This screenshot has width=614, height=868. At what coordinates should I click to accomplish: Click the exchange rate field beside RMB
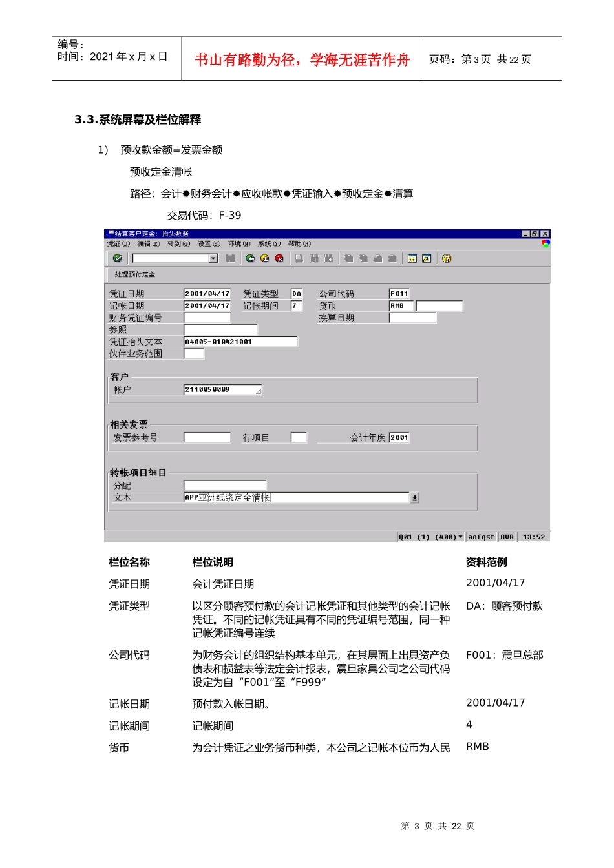[439, 306]
